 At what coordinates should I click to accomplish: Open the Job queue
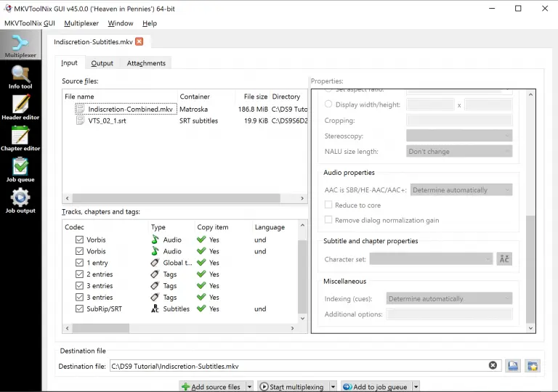[20, 170]
